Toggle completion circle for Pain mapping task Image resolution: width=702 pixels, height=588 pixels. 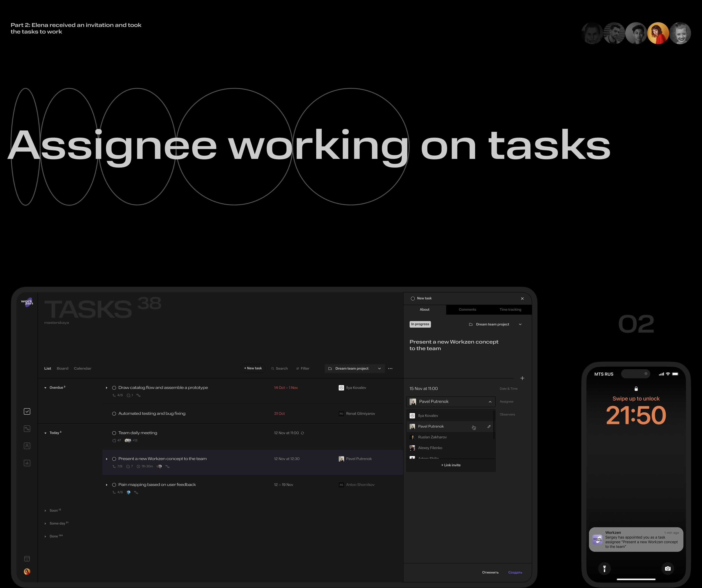click(x=114, y=485)
